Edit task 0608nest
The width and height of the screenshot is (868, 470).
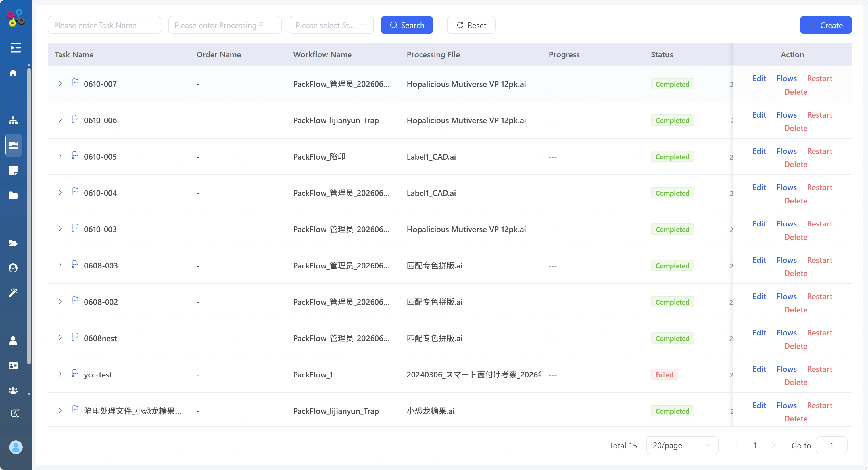coord(759,333)
